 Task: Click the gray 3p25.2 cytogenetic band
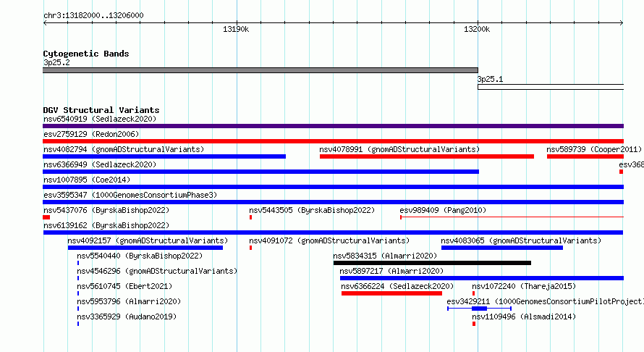(x=260, y=70)
